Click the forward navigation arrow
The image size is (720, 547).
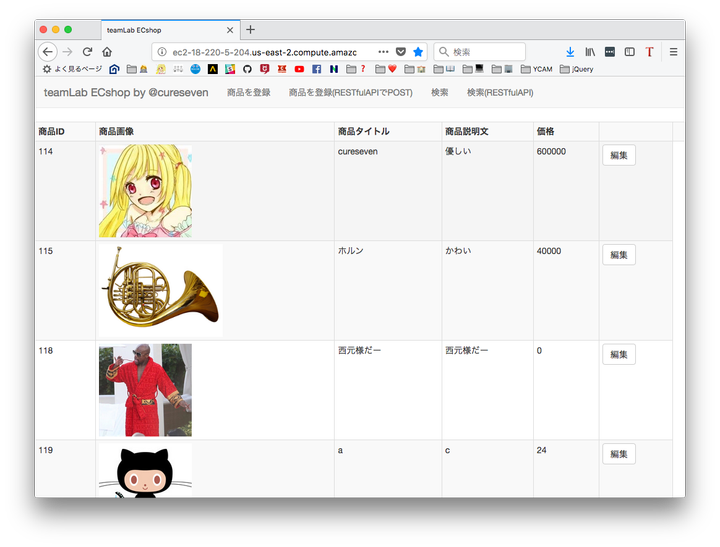[x=68, y=52]
